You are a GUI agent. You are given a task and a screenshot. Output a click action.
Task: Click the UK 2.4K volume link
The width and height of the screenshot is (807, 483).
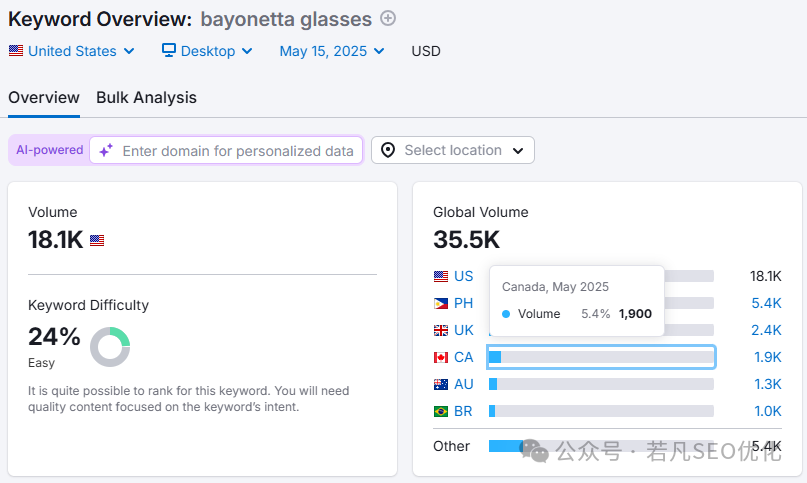[766, 330]
